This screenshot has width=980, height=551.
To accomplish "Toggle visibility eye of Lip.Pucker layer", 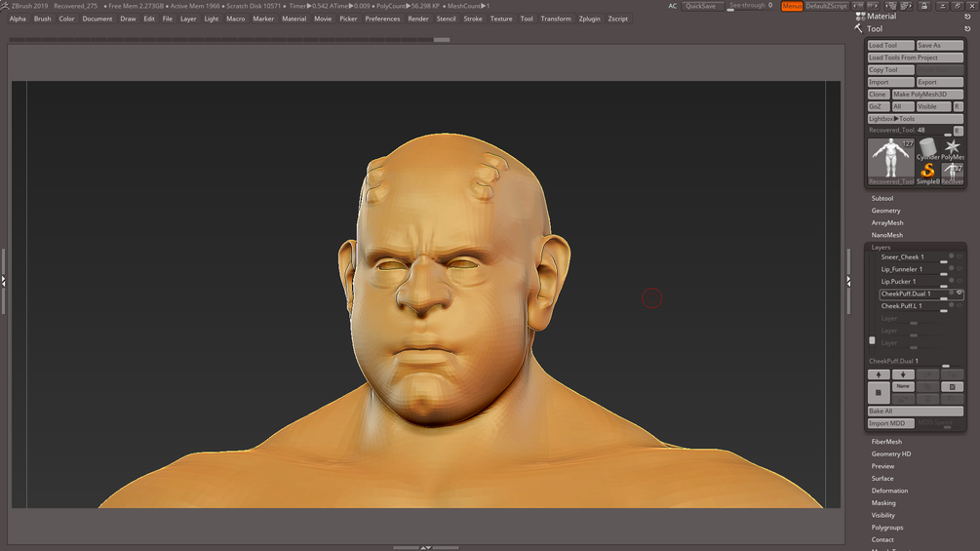I will point(960,281).
